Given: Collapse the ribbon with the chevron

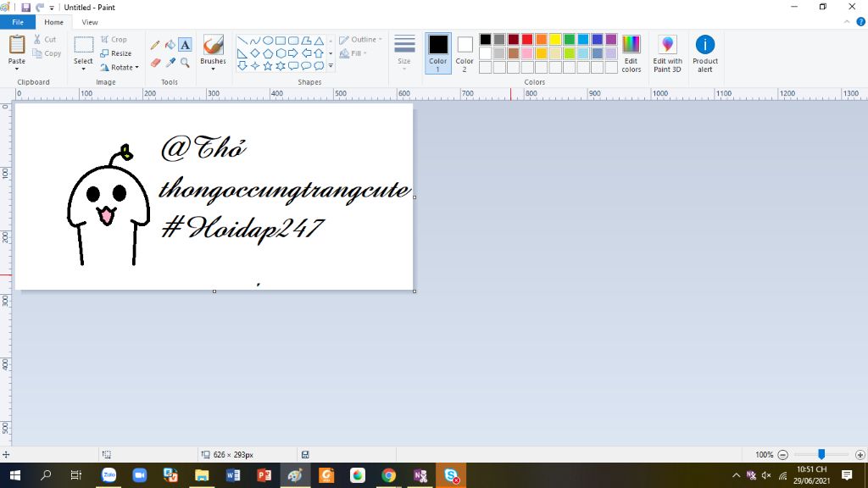Looking at the screenshot, I should (847, 22).
